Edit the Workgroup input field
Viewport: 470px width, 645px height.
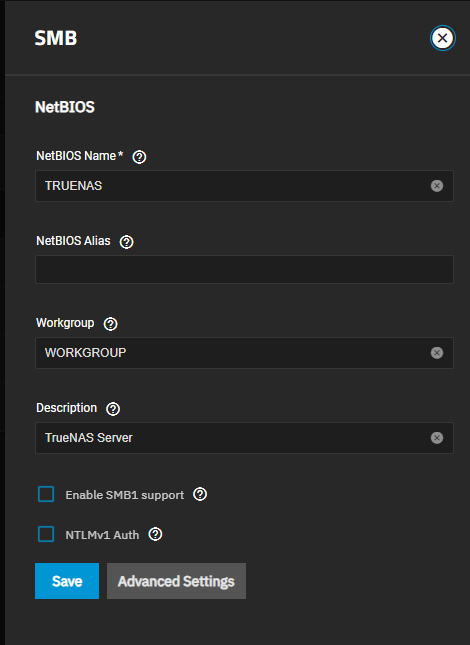(x=244, y=353)
